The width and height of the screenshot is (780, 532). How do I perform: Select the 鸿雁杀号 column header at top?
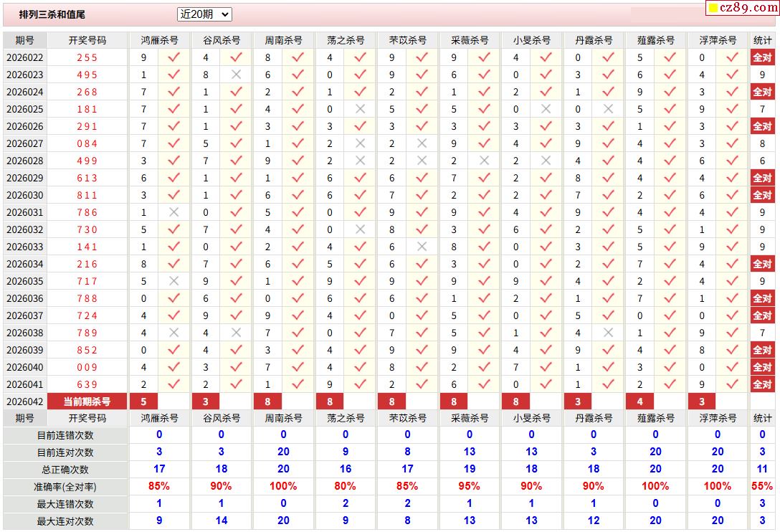click(x=159, y=40)
